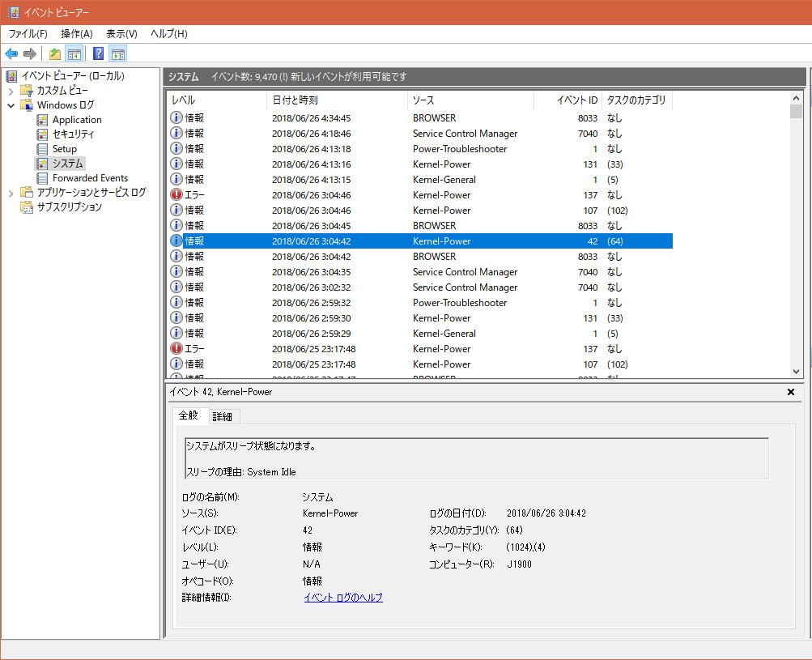Collapse the Windows ログ tree node
Screen dimensions: 812x660
pos(11,105)
